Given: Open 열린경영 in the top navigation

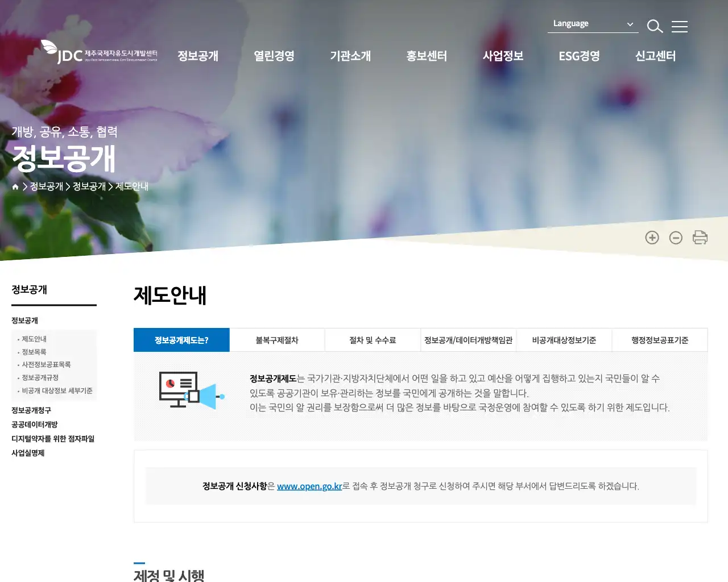Looking at the screenshot, I should pyautogui.click(x=274, y=56).
